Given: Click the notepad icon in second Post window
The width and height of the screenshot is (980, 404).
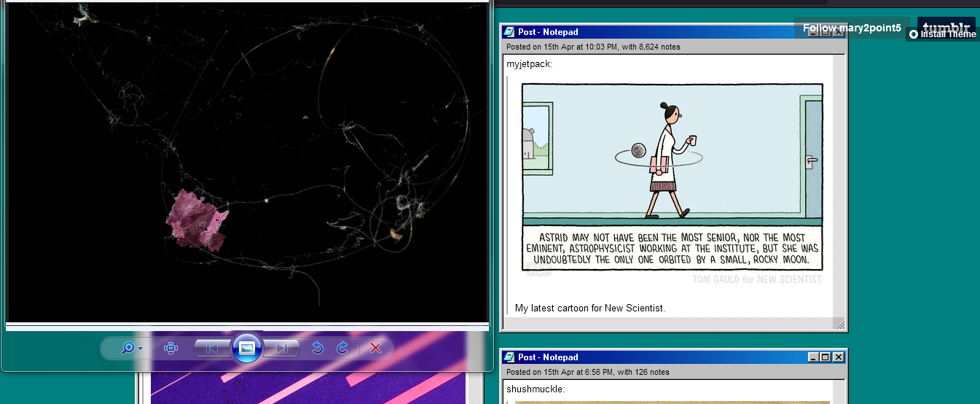Looking at the screenshot, I should pyautogui.click(x=509, y=357).
